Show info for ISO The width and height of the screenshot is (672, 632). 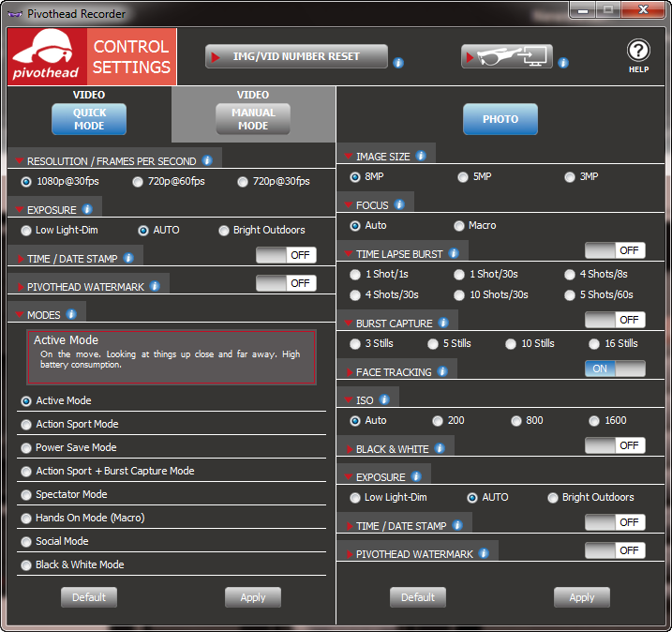[384, 399]
